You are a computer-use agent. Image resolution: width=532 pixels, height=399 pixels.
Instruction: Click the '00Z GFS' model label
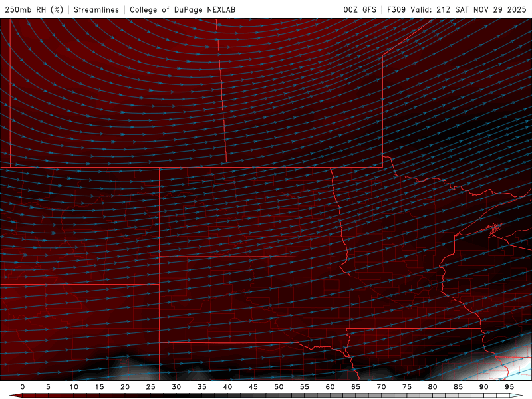[x=360, y=9]
